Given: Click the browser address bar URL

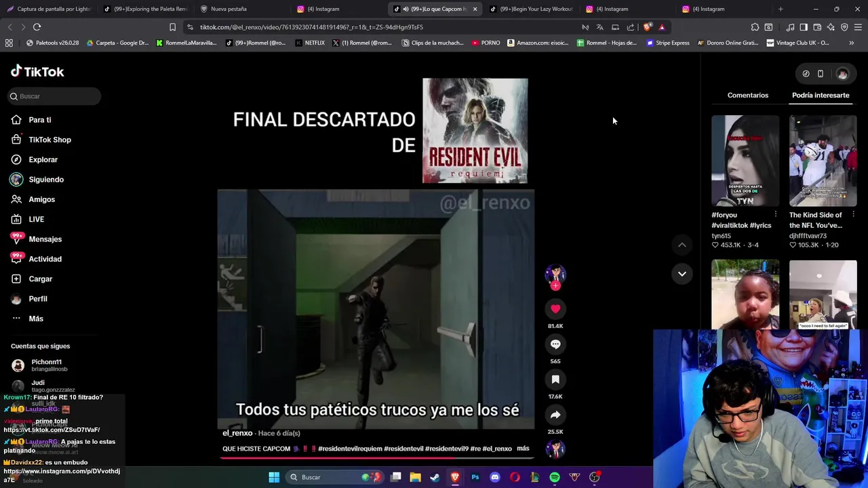Looking at the screenshot, I should (311, 27).
